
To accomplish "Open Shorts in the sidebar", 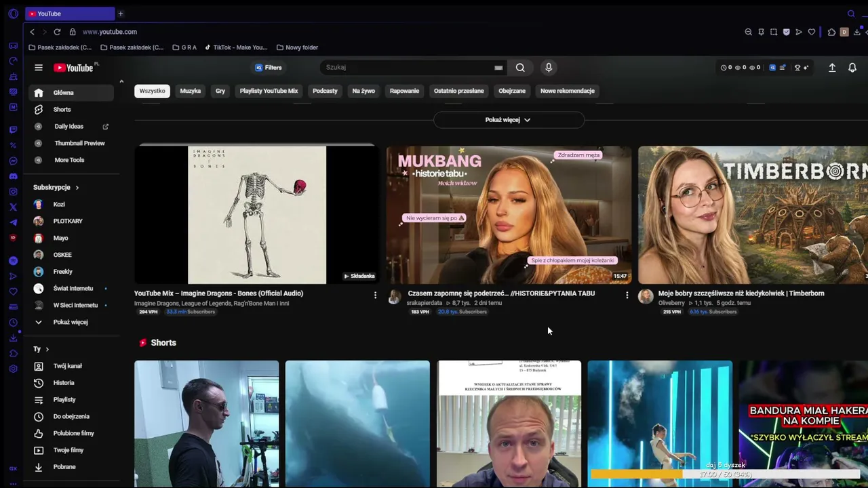I will [x=71, y=110].
